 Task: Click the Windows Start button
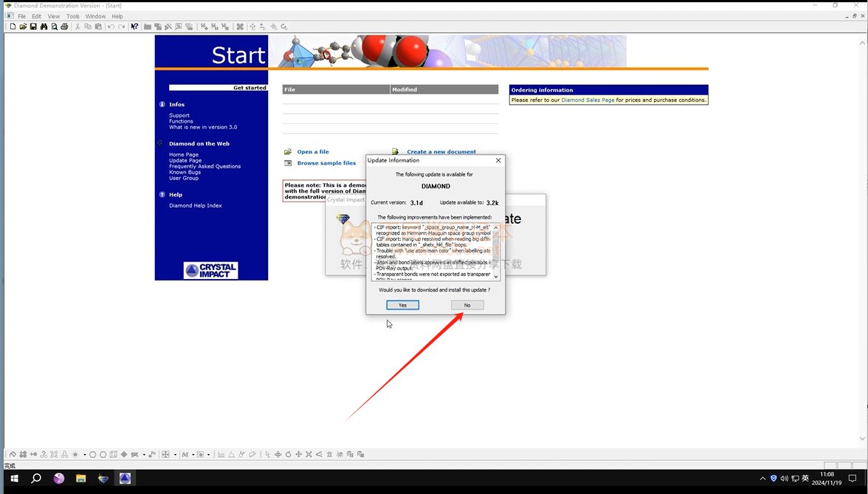[x=15, y=478]
